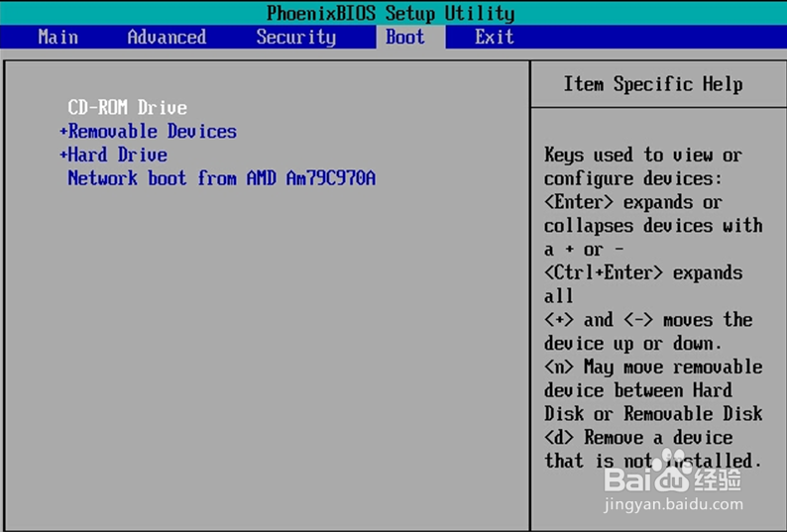Viewport: 787px width, 532px height.
Task: Click the 'device up or down.' line
Action: [x=633, y=344]
